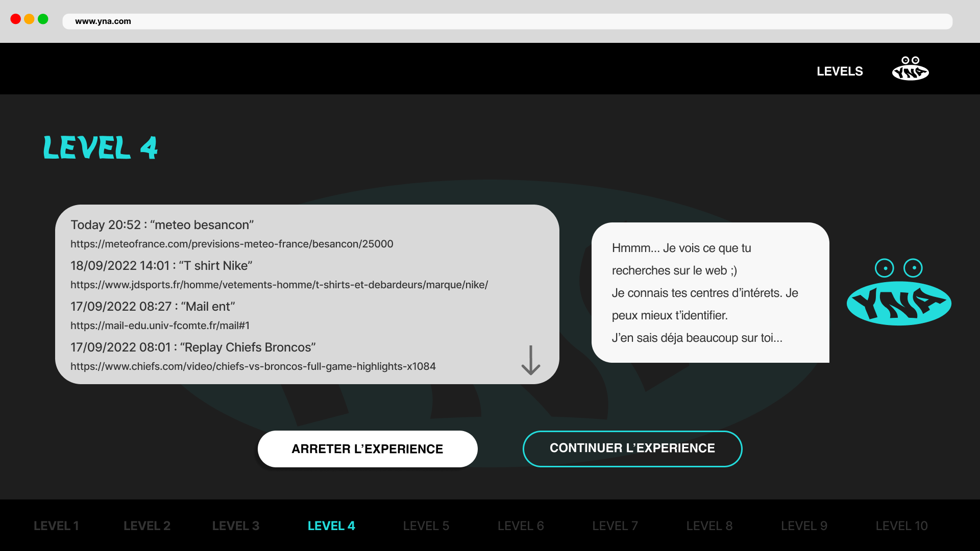980x551 pixels.
Task: Open the meteofrance.com besancon link
Action: pos(232,244)
